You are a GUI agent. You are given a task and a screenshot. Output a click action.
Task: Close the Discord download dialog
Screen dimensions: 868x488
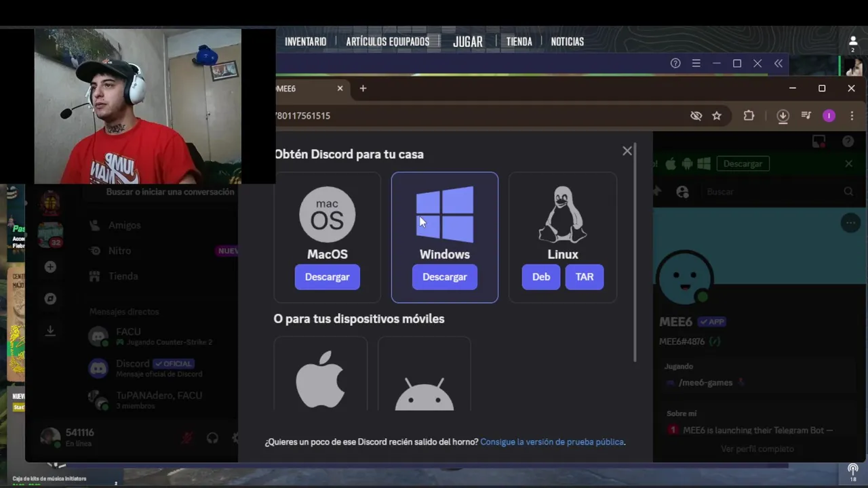(627, 151)
